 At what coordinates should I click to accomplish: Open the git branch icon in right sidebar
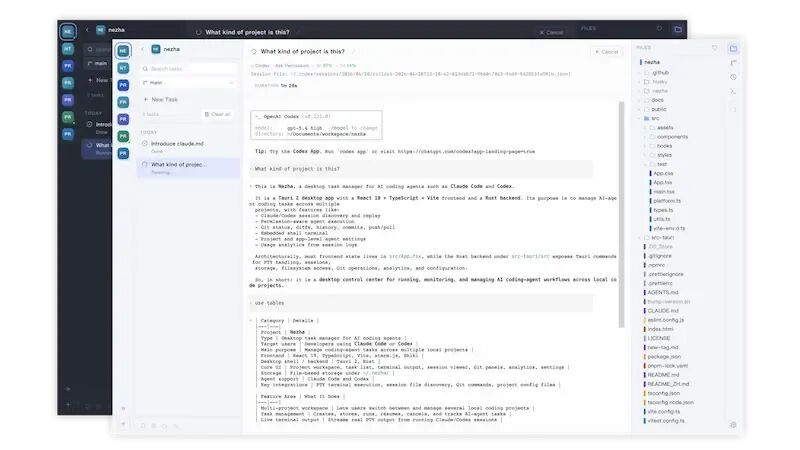coord(733,63)
